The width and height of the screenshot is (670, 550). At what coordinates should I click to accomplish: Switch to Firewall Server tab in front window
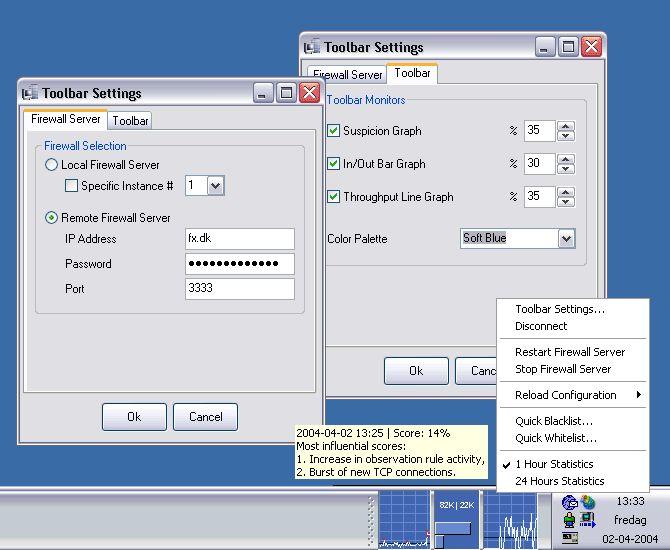pos(65,119)
